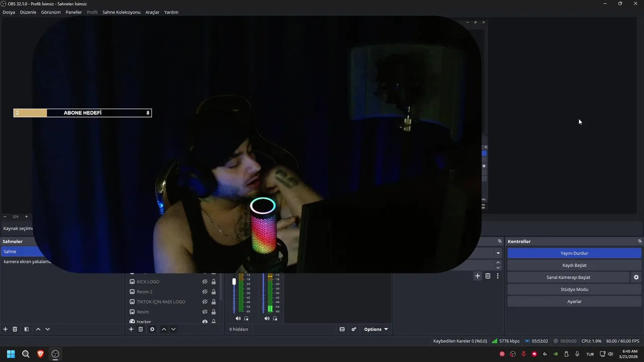Click the white volume fader handle in the mixer
644x362 pixels.
[234, 282]
